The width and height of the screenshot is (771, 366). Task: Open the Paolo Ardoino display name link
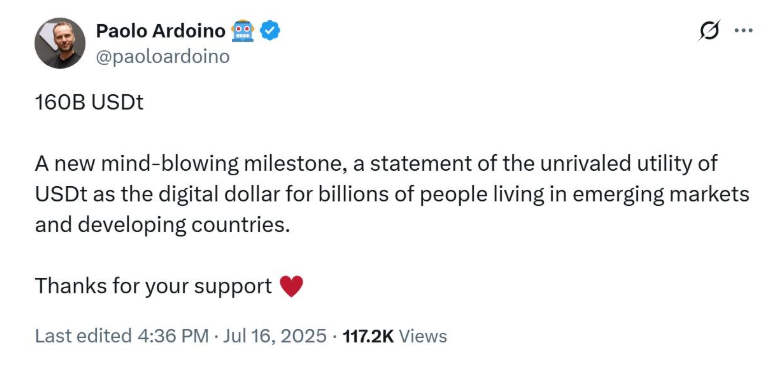point(161,31)
